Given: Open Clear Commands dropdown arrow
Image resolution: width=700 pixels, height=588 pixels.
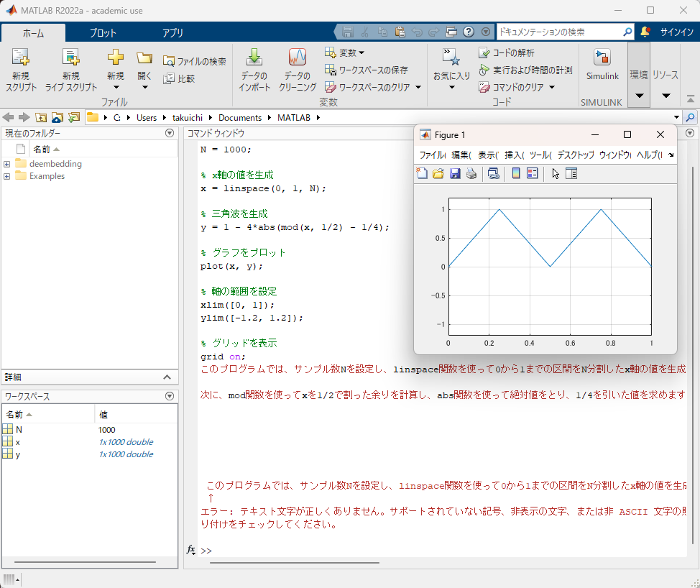Looking at the screenshot, I should click(x=552, y=87).
